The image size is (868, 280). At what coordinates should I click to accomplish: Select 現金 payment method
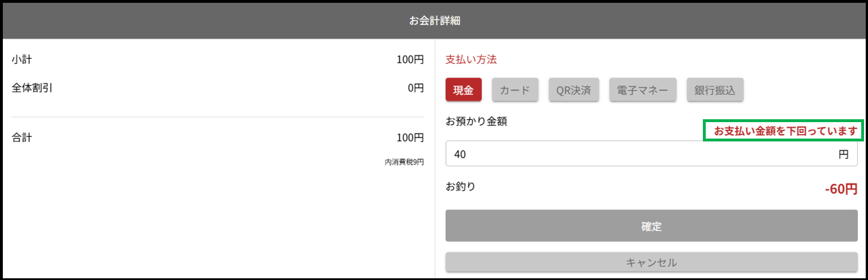(x=464, y=90)
